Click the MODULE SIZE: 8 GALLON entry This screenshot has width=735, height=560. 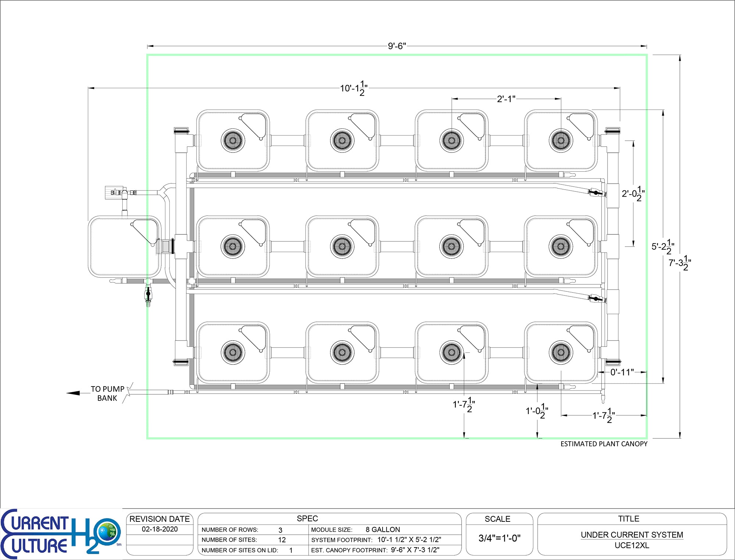(355, 530)
